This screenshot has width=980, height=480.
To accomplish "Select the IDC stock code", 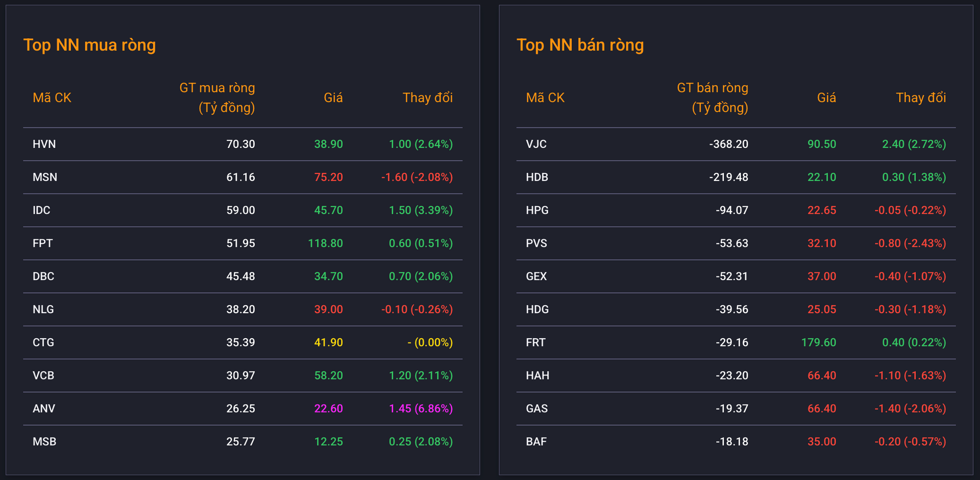I will (x=41, y=210).
